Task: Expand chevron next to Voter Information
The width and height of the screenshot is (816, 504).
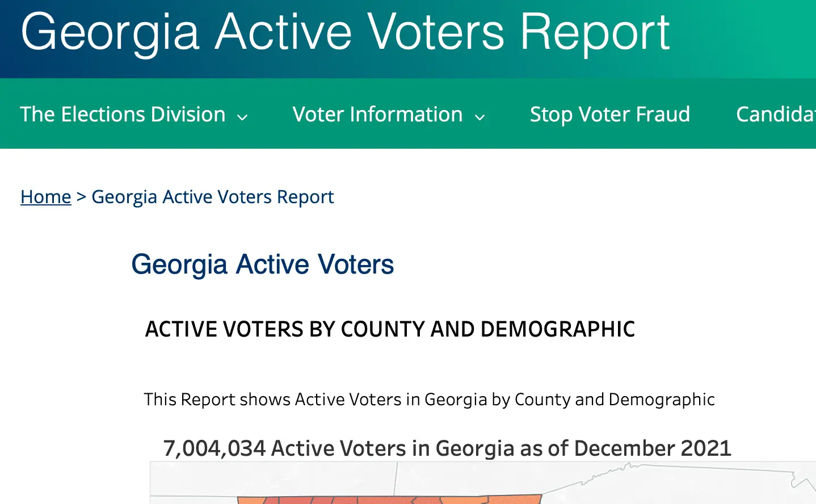Action: [x=480, y=117]
